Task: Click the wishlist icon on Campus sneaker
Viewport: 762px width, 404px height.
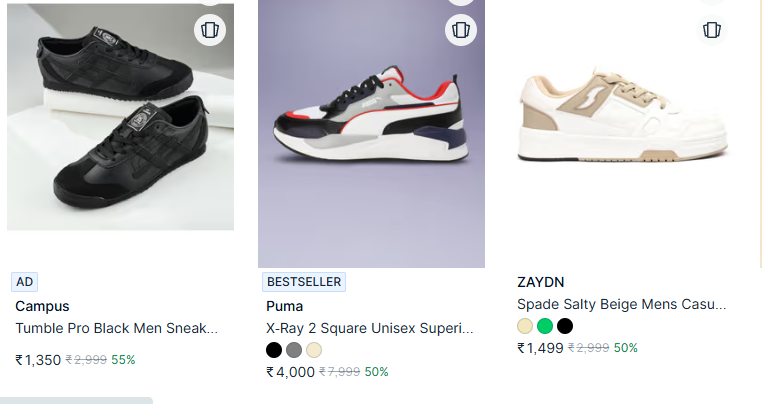Action: 209,29
